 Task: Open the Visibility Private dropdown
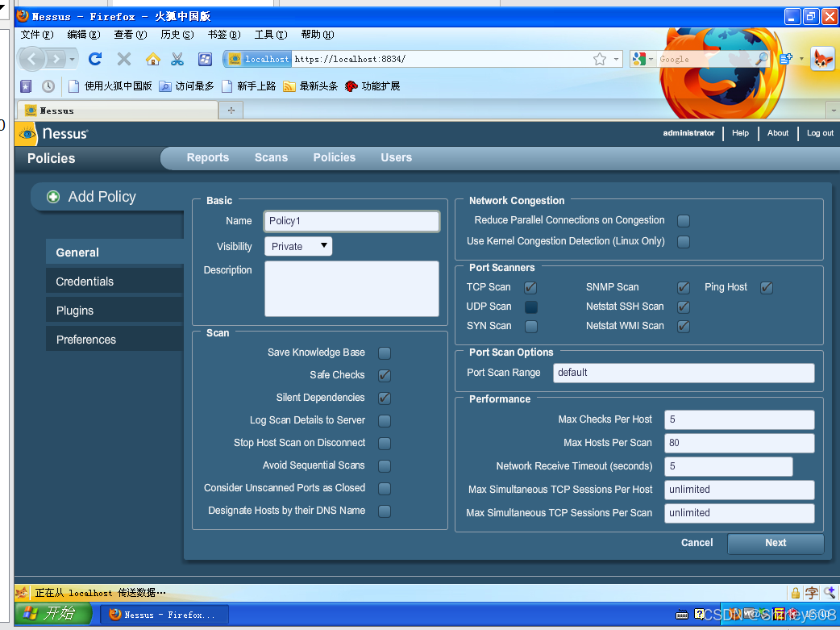(298, 246)
